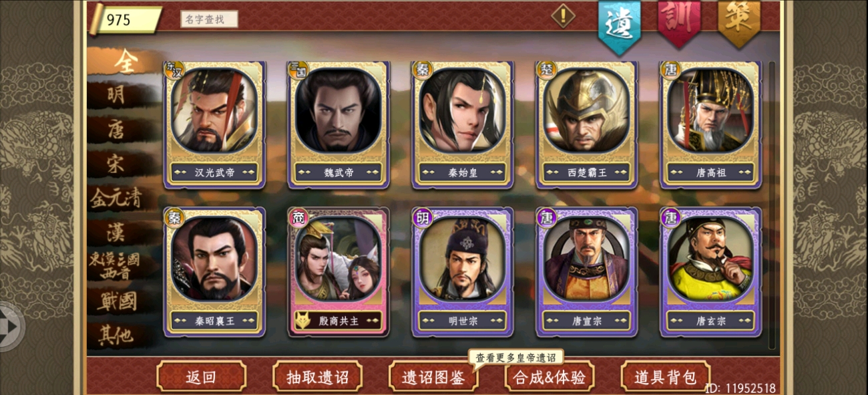868x395 pixels.
Task: Select the 汉光武帝 emperor portrait
Action: [214, 110]
